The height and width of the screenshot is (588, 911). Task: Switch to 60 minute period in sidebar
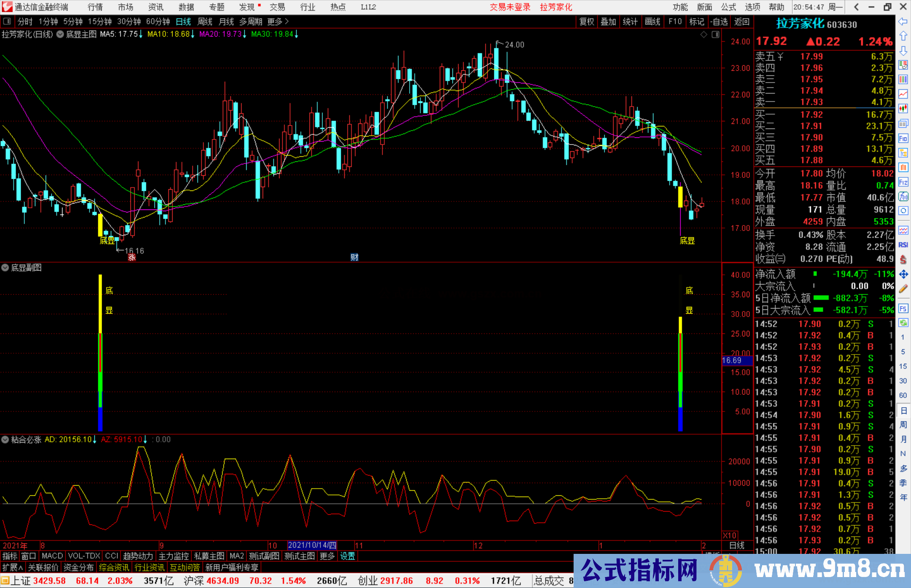pos(903,395)
